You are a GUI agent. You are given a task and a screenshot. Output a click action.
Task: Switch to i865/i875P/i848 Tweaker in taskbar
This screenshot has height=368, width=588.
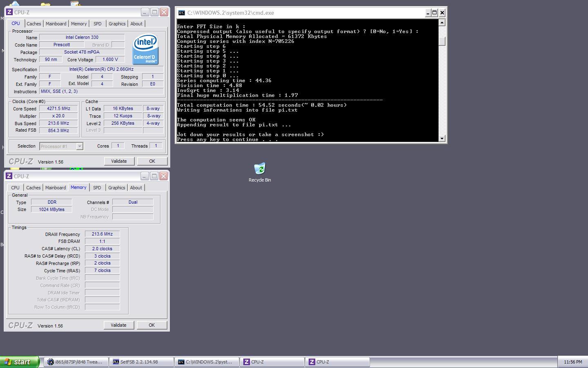pyautogui.click(x=76, y=362)
